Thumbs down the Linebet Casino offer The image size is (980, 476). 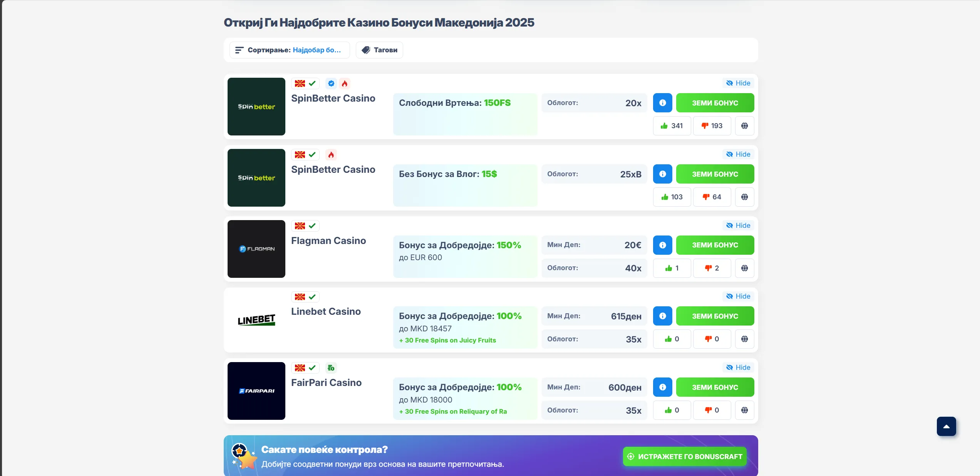[712, 339]
